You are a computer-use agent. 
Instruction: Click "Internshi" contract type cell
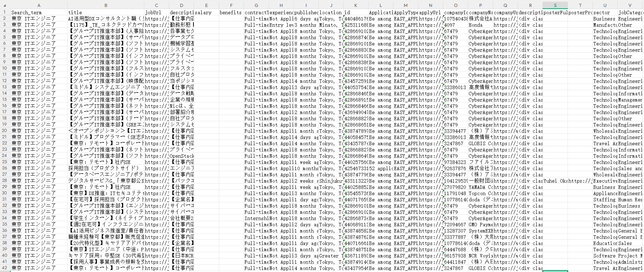256,218
